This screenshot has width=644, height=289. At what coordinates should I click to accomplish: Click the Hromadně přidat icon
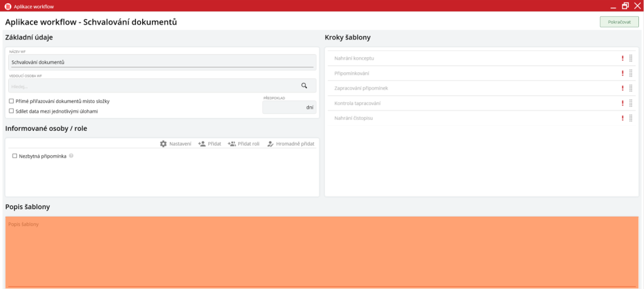point(270,144)
